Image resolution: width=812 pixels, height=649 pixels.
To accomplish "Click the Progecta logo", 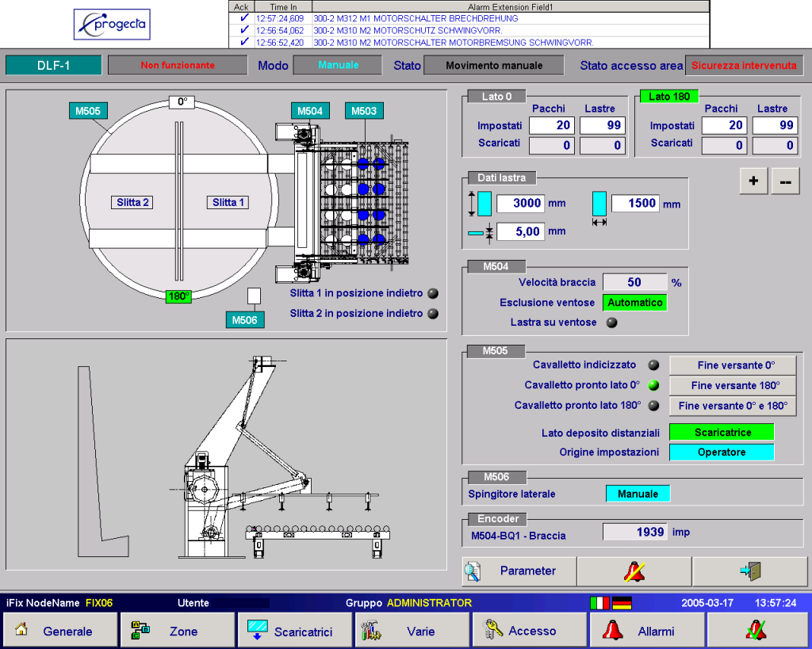I will 112,25.
